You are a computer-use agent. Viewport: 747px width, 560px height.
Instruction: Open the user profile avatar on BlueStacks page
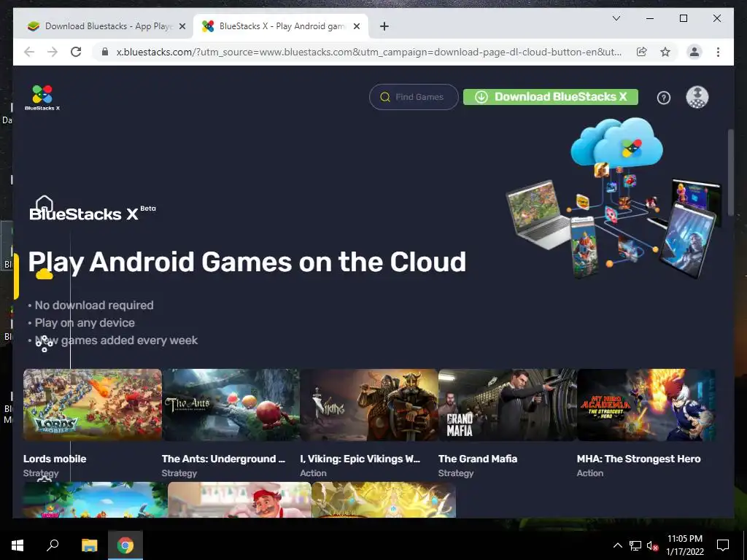697,97
